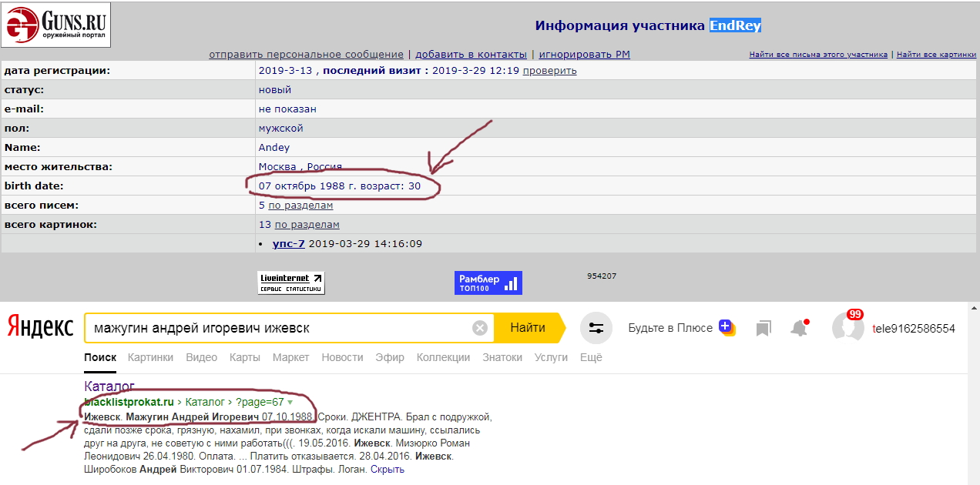Switch to the Маркет tab
980x485 pixels.
point(290,357)
